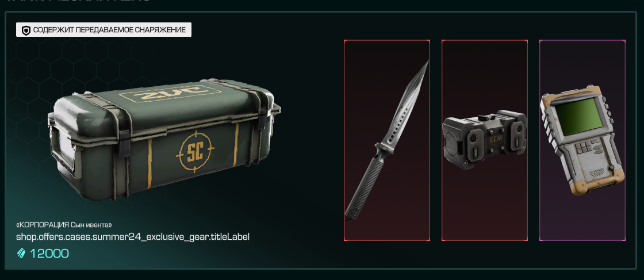Select the handheld terminal item card

[582, 140]
